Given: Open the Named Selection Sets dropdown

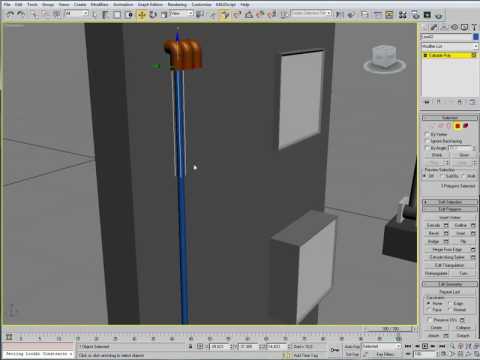Looking at the screenshot, I should 311,13.
